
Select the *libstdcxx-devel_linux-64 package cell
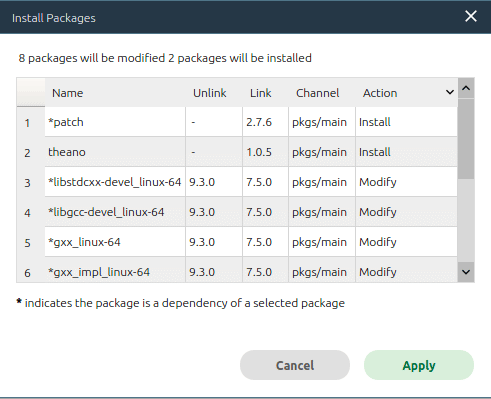[x=115, y=182]
